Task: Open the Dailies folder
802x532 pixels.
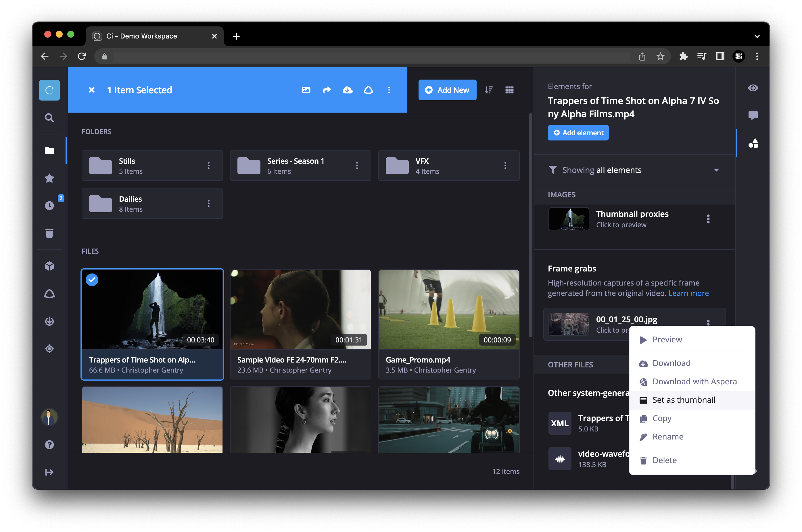Action: coord(152,204)
